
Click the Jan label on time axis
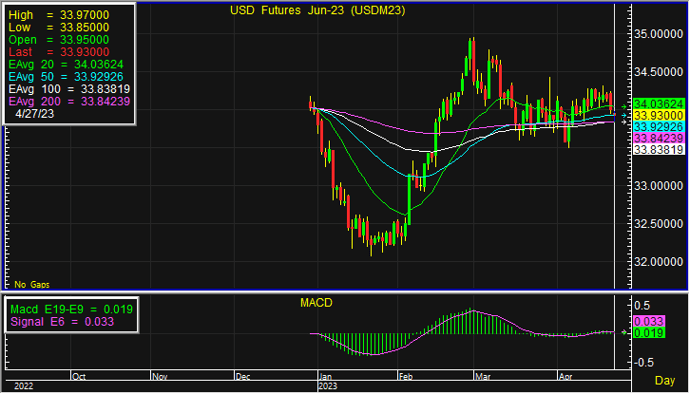coord(326,377)
